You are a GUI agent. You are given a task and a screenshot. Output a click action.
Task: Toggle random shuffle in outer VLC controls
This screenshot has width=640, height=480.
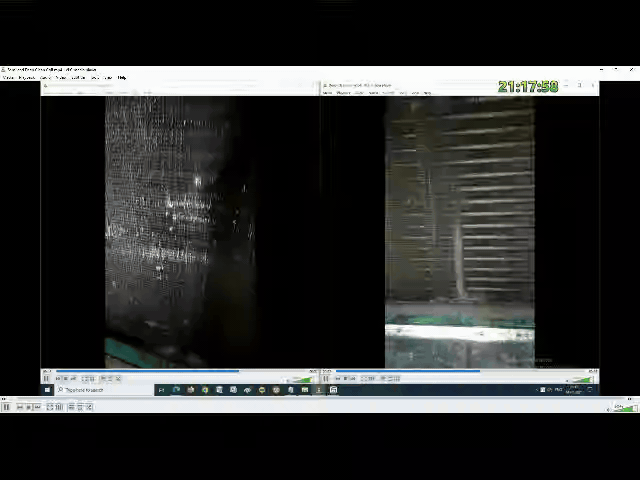[x=89, y=407]
